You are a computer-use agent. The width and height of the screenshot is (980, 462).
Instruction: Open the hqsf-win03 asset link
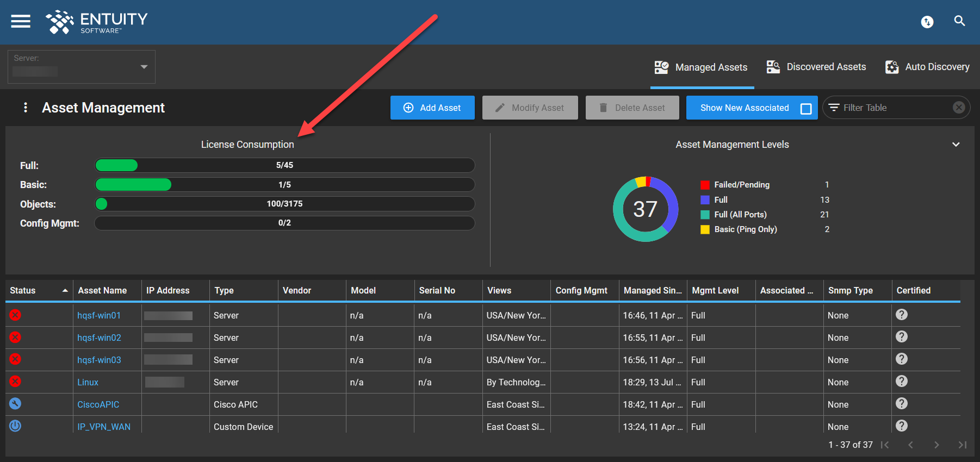99,360
